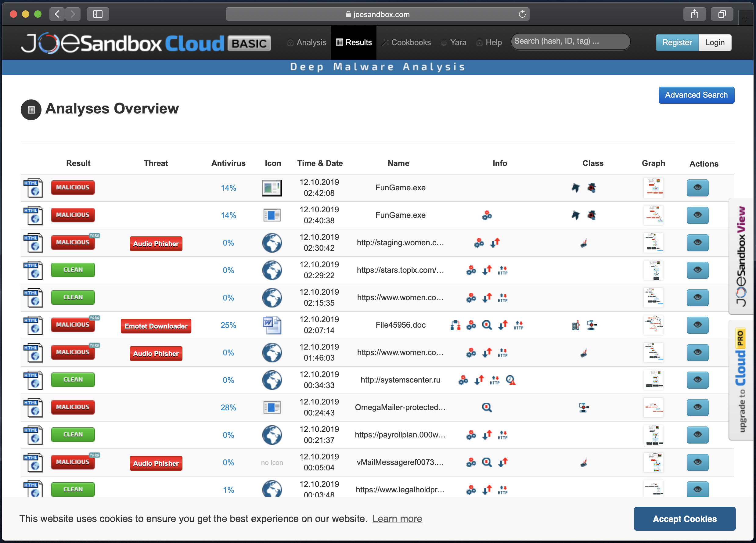
Task: View the File45956.doc analysis via eye button
Action: tap(697, 325)
